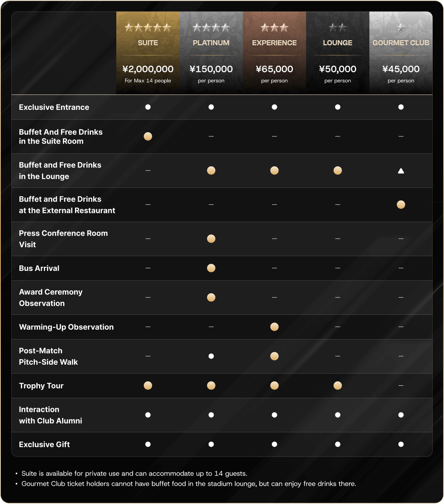Click the four silver stars above PLATINUM

[x=211, y=28]
